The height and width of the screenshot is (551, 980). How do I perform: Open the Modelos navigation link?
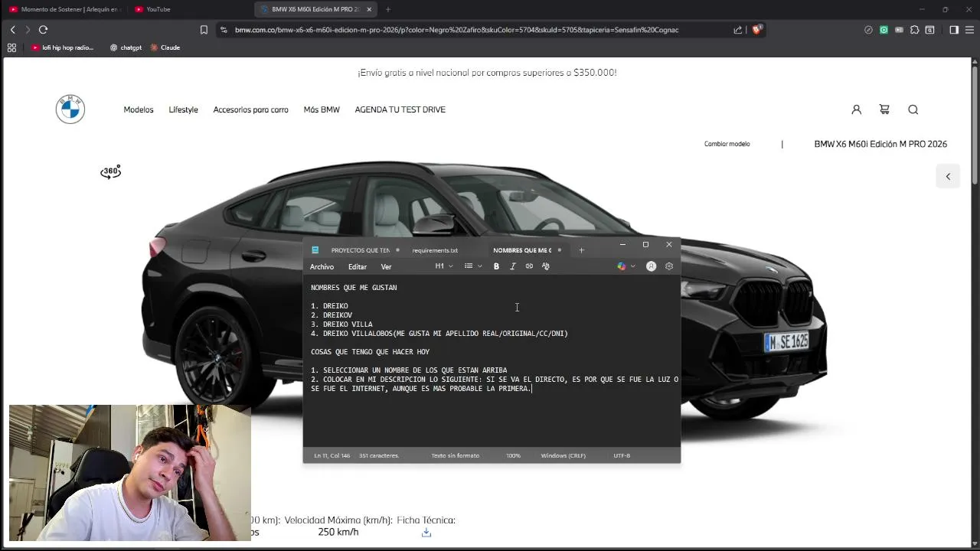pyautogui.click(x=139, y=109)
